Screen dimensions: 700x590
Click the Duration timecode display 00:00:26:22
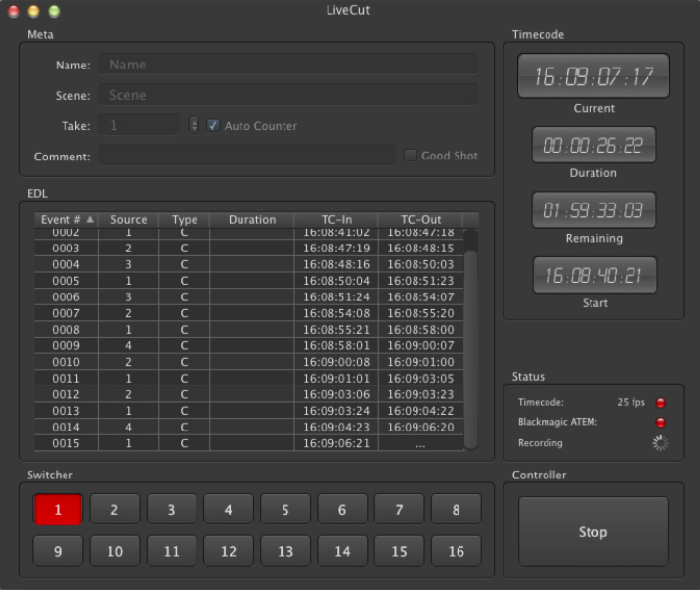click(x=593, y=145)
